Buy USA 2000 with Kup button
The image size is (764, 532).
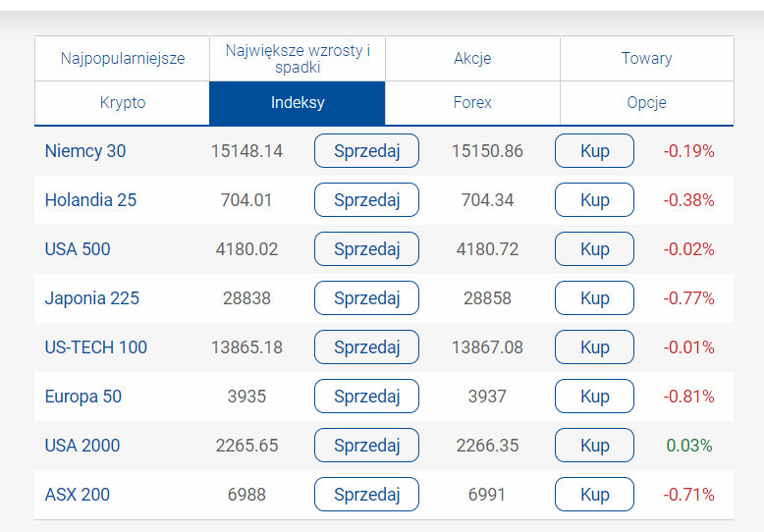tap(594, 446)
